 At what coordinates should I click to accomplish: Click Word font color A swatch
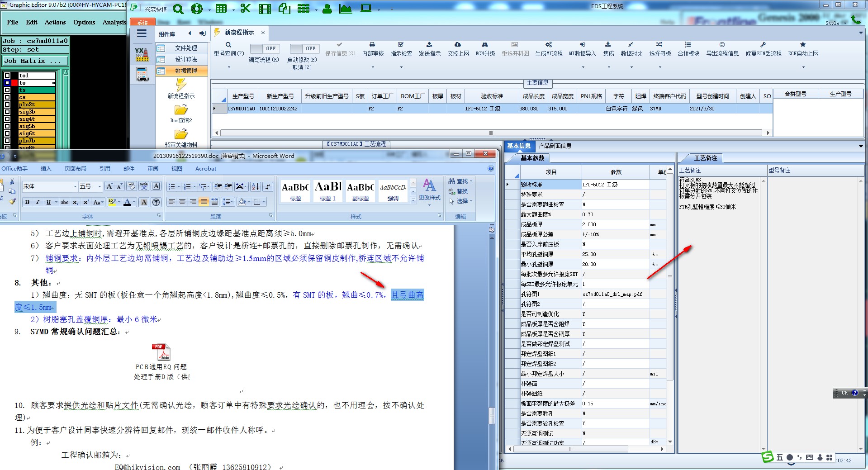[128, 202]
